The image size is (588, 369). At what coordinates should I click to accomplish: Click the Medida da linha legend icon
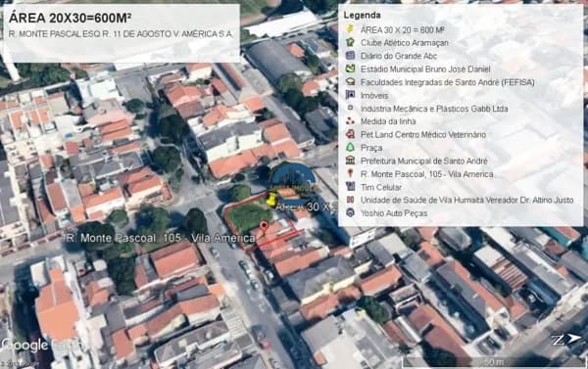(350, 121)
